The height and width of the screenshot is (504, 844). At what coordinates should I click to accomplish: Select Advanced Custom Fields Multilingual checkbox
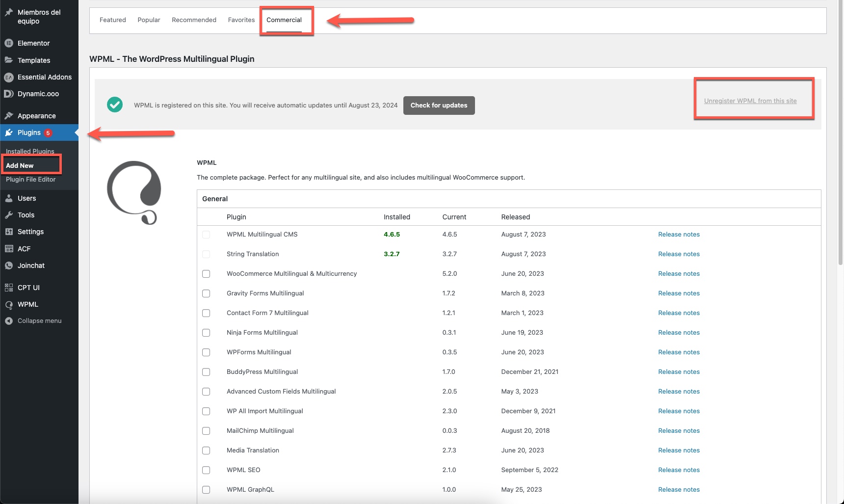(x=206, y=392)
